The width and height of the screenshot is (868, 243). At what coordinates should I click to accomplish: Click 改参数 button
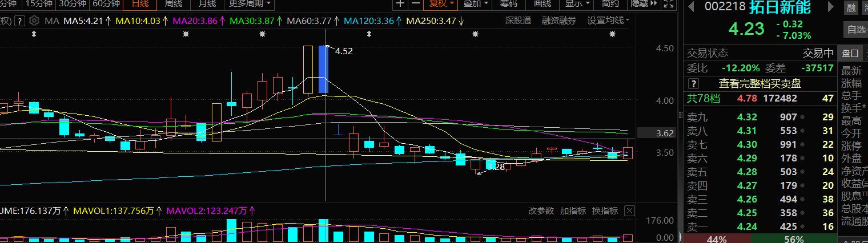(541, 211)
